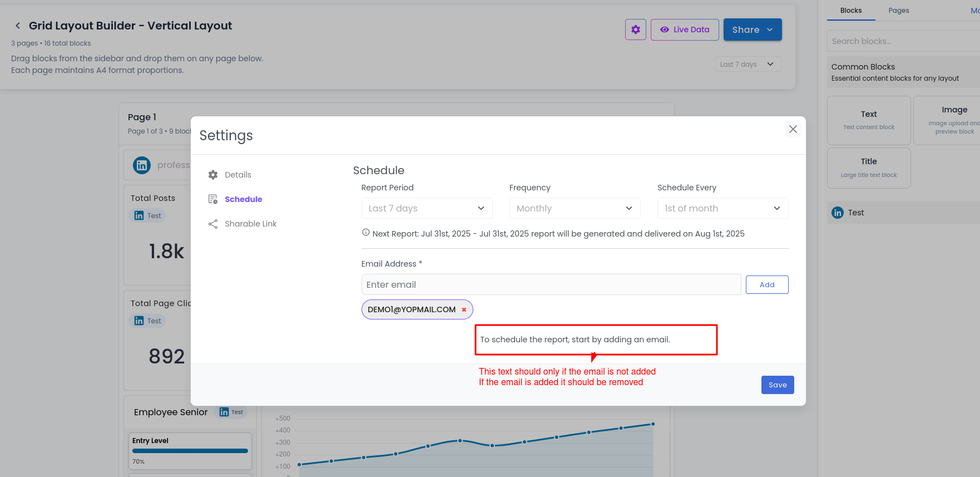
Task: Click the Sharable Link share icon
Action: pyautogui.click(x=213, y=224)
